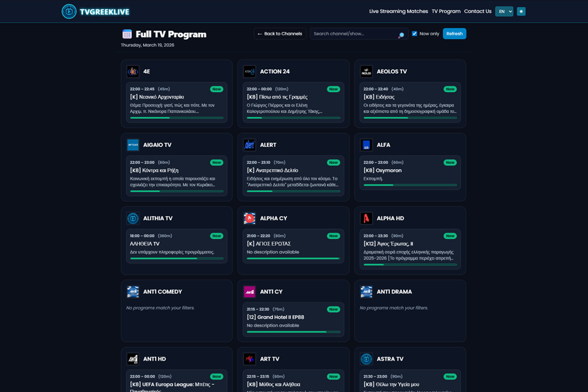
Task: Open the ALPHA HD channel logo
Action: click(366, 218)
